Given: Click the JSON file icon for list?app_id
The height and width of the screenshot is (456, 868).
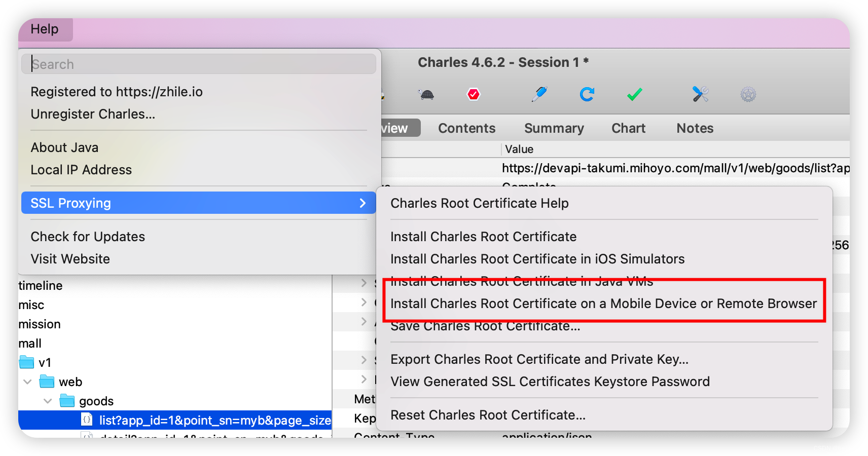Looking at the screenshot, I should click(87, 420).
